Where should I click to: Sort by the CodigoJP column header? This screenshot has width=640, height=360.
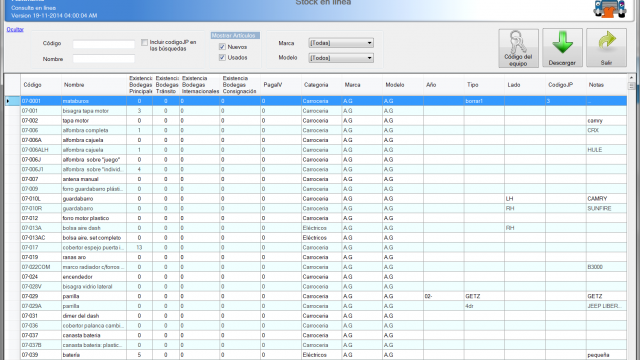click(x=566, y=85)
